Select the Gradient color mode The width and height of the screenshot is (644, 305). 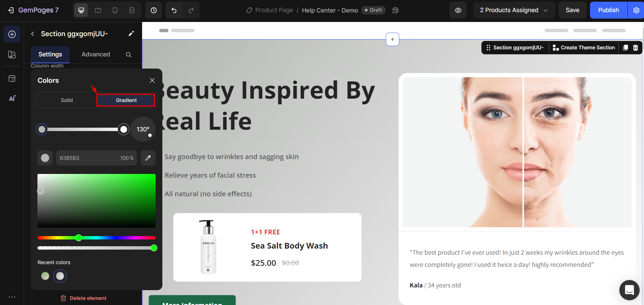[x=126, y=100]
